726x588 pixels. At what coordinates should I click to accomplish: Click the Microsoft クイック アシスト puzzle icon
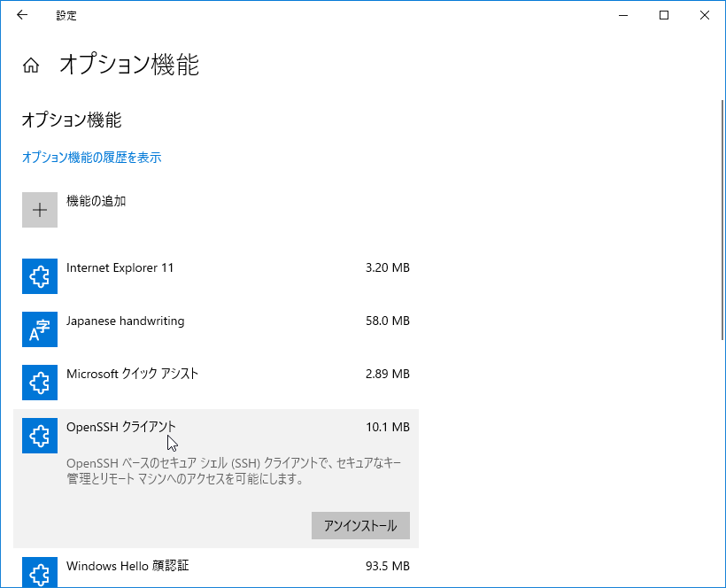[x=40, y=383]
